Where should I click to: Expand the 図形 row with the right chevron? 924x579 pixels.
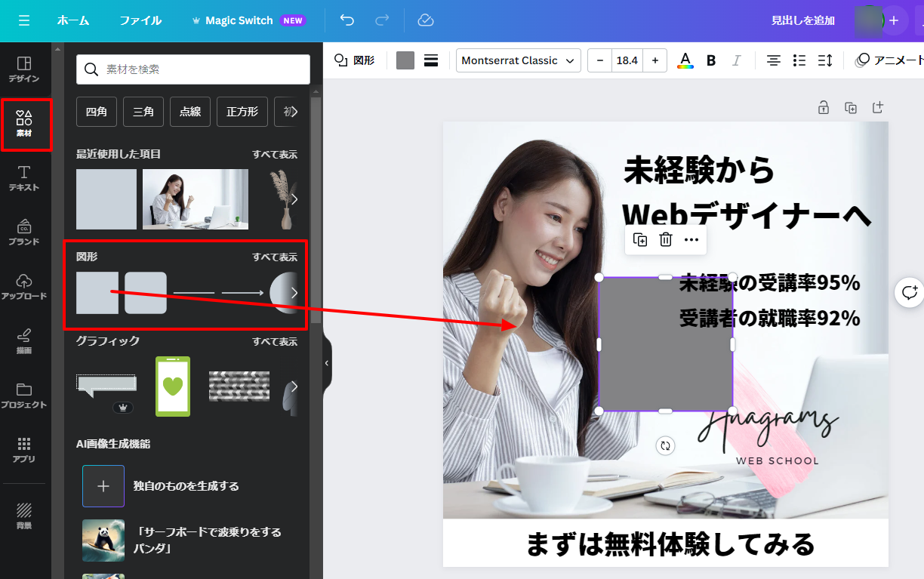[x=294, y=293]
